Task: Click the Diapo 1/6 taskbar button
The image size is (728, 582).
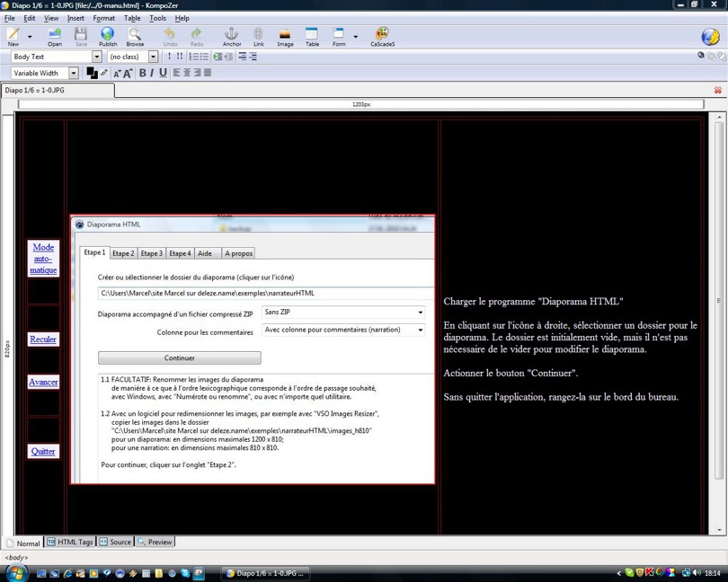Action: [265, 573]
